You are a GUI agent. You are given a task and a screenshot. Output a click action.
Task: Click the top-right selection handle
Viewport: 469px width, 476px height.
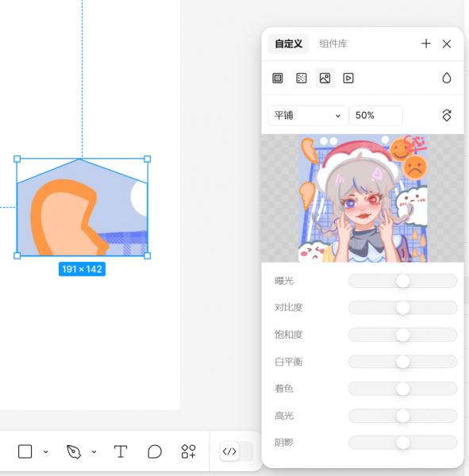coord(148,159)
